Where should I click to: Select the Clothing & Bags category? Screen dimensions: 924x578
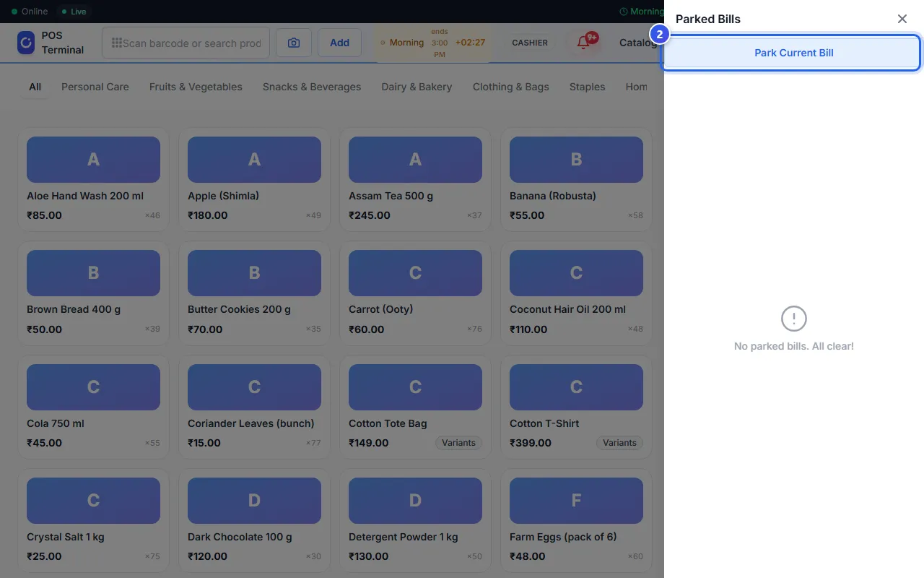[x=511, y=87]
